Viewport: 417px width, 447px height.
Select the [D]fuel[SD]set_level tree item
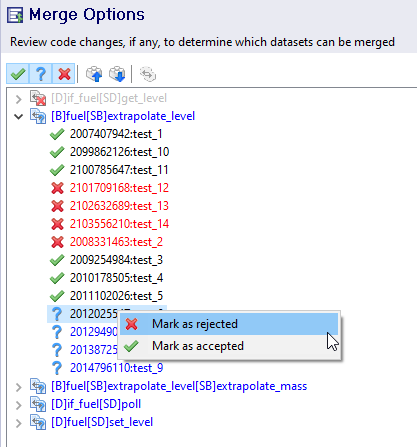point(102,422)
